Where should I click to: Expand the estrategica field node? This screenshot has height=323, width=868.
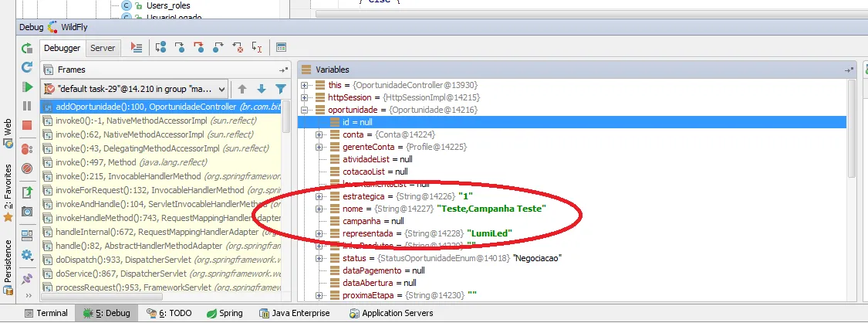pyautogui.click(x=319, y=196)
